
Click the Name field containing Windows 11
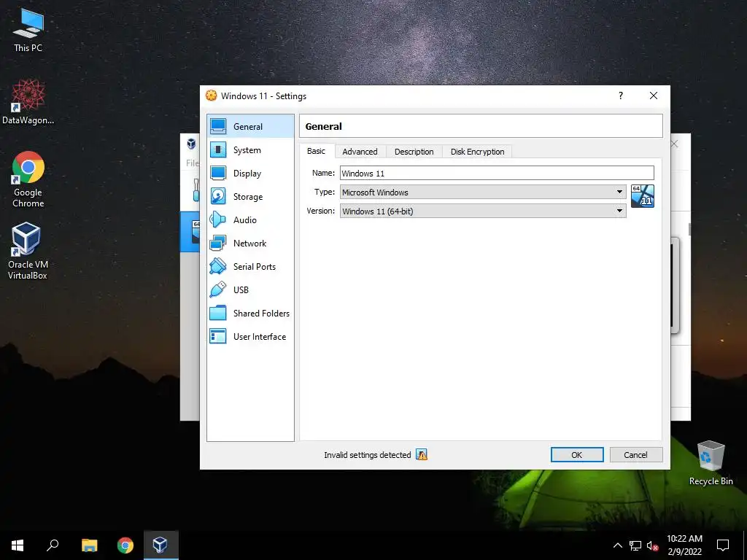coord(497,173)
